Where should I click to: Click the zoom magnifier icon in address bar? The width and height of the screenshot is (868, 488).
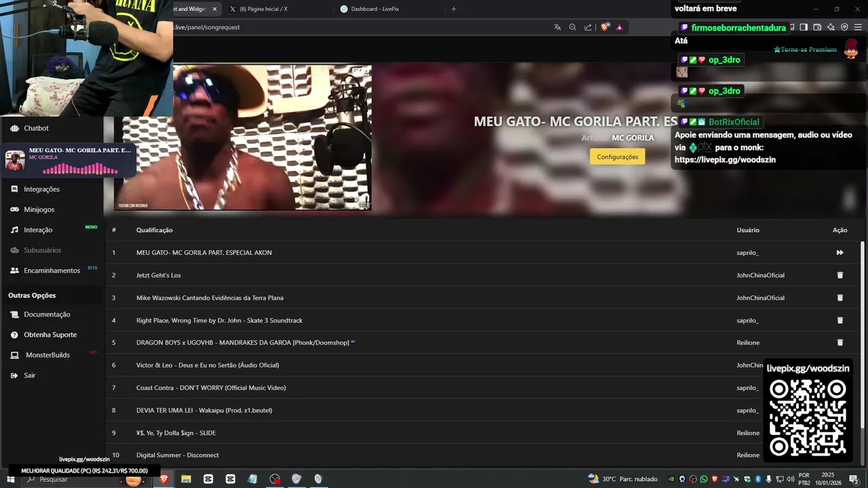click(x=572, y=27)
